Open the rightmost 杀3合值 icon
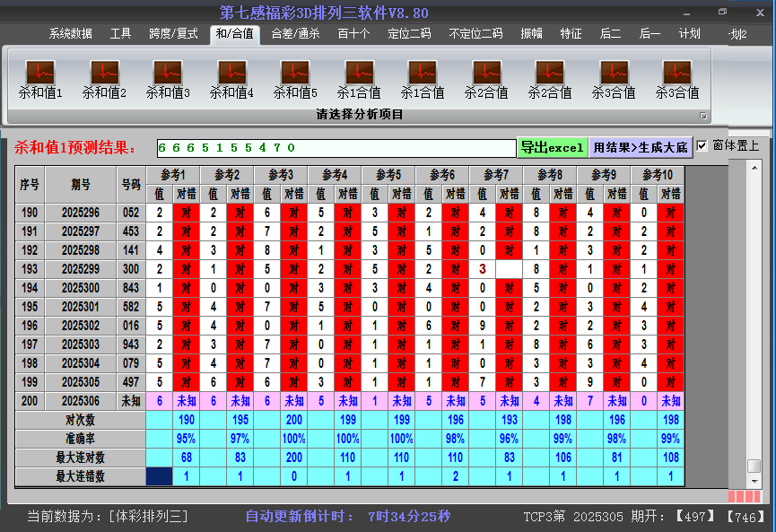The width and height of the screenshot is (776, 532). click(x=677, y=76)
